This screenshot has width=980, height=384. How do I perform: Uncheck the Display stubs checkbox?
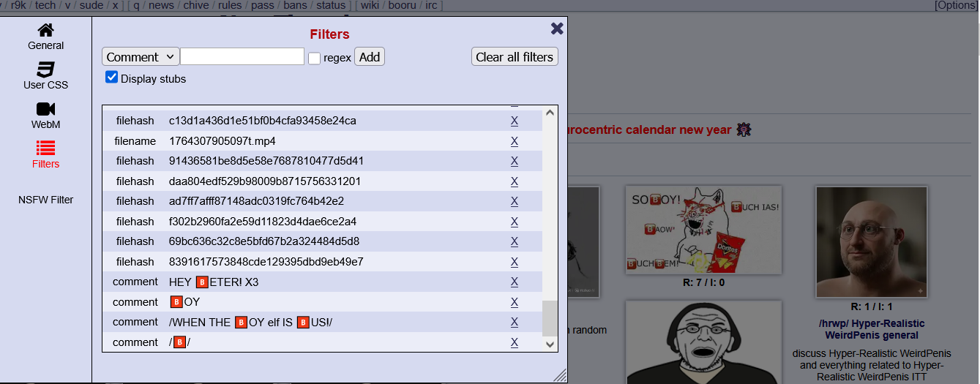tap(112, 78)
